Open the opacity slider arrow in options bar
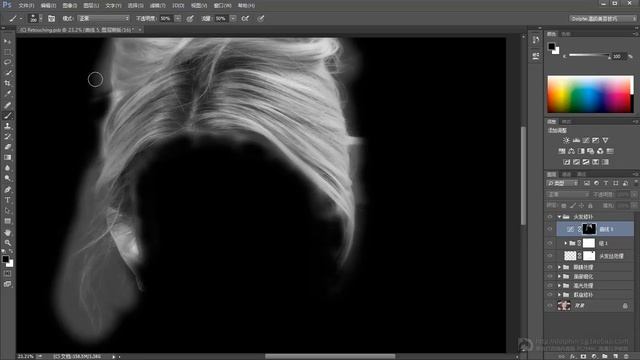 [x=178, y=18]
